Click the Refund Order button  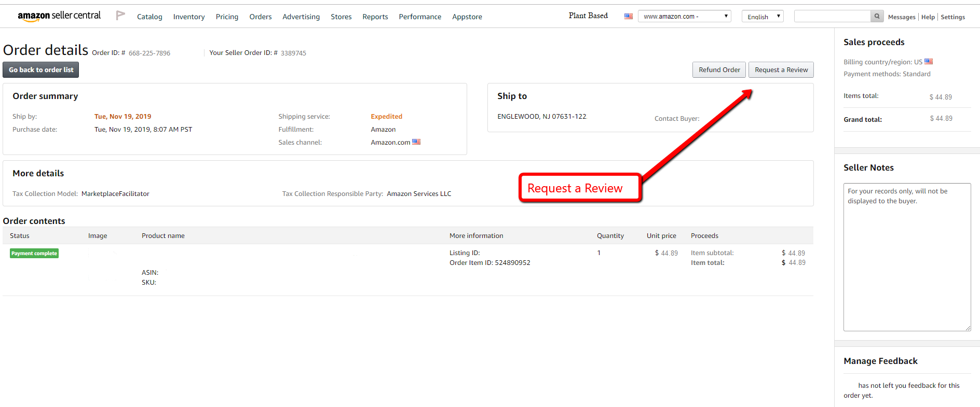[719, 70]
